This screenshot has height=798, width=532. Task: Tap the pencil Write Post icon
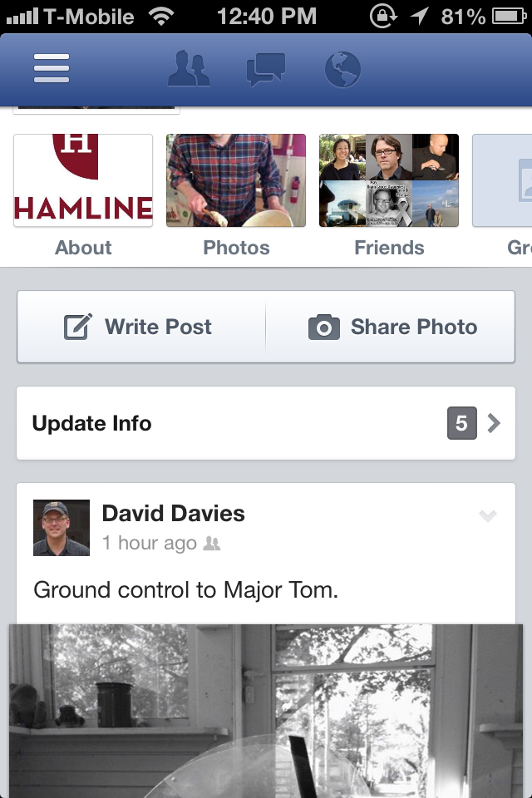(78, 327)
